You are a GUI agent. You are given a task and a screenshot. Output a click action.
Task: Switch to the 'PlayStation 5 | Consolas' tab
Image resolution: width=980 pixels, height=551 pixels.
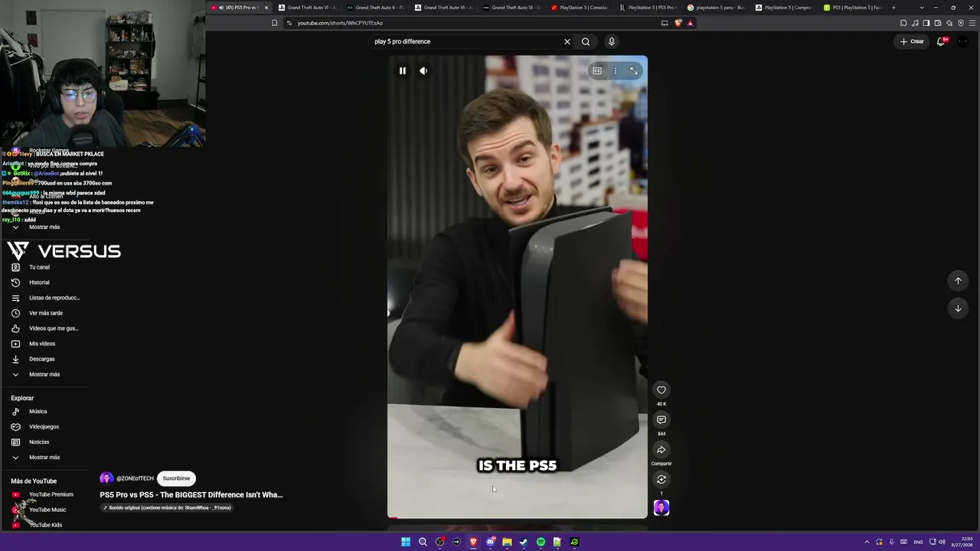click(580, 8)
